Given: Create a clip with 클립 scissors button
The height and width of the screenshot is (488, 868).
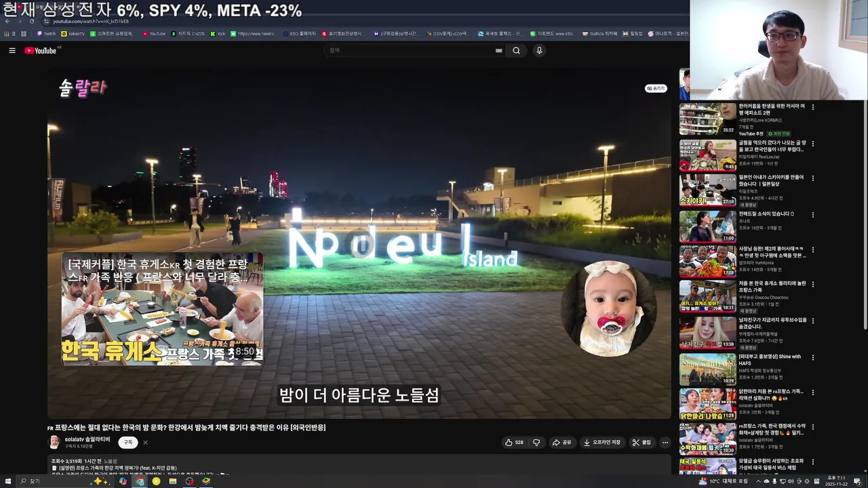Looking at the screenshot, I should point(642,443).
